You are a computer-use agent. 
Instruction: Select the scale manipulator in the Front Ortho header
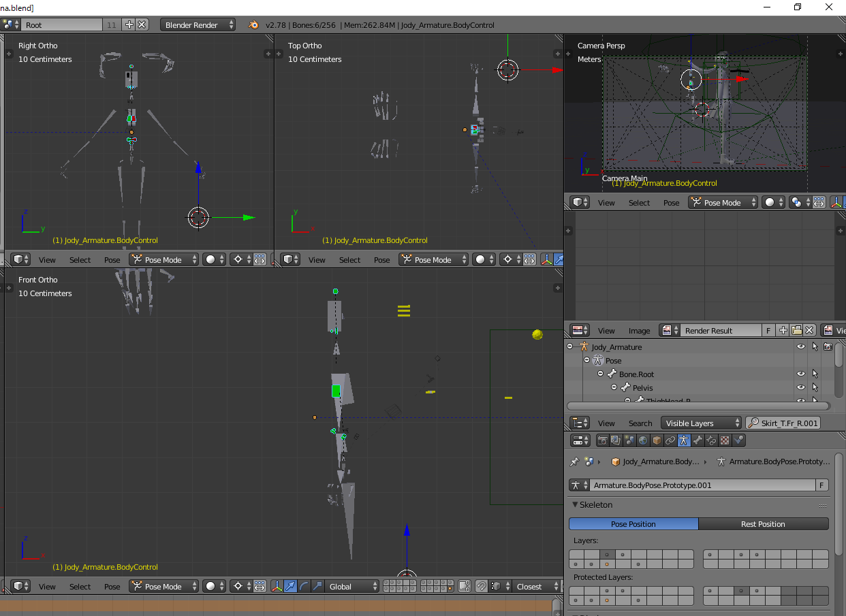tap(317, 586)
